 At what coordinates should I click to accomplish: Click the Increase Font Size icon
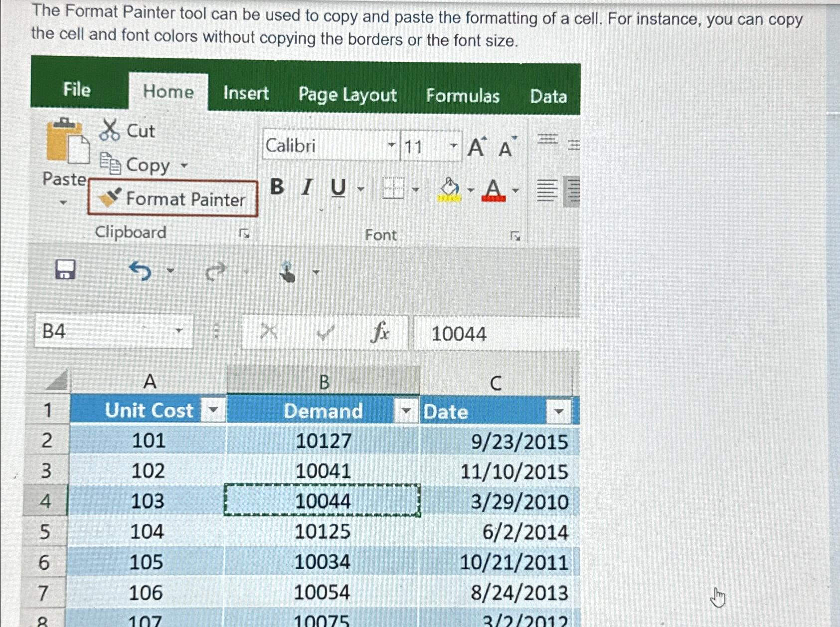click(476, 146)
